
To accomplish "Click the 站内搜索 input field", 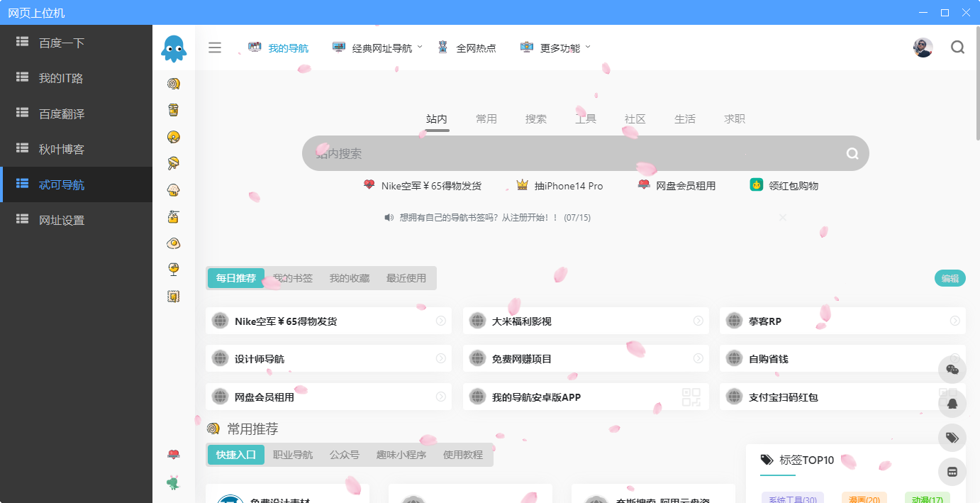I will [567, 154].
